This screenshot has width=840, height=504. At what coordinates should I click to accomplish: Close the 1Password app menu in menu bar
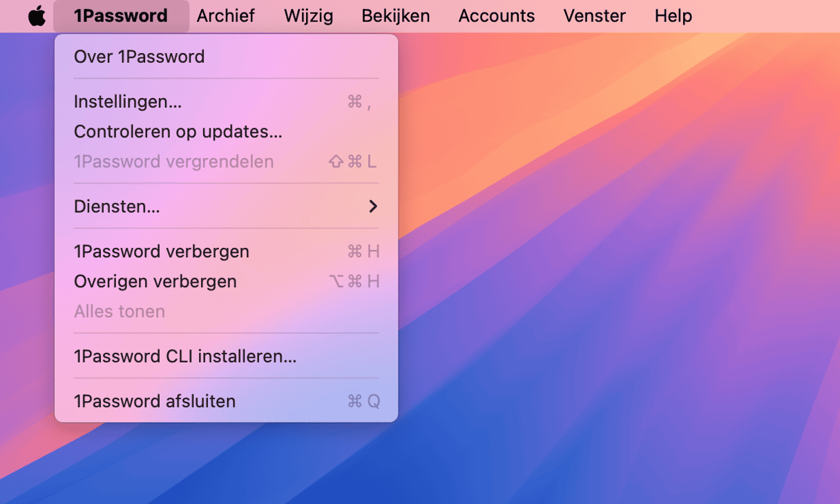121,16
